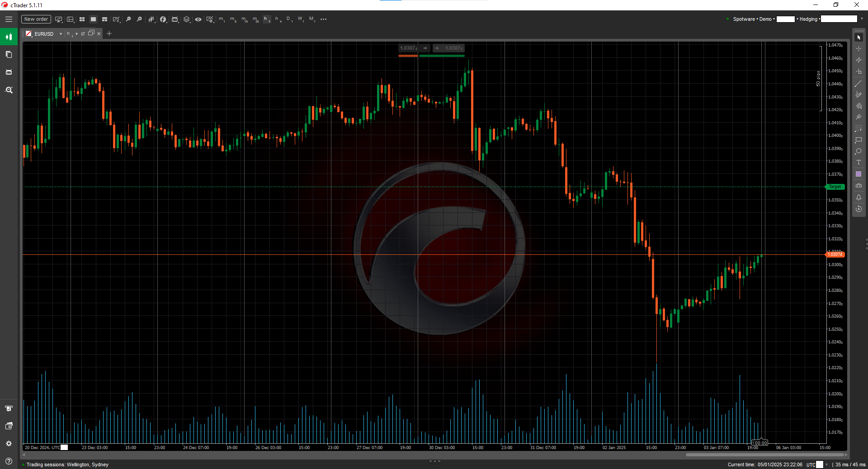This screenshot has width=868, height=469.
Task: Click the buy price 1.0307 quick trade button
Action: pos(448,48)
